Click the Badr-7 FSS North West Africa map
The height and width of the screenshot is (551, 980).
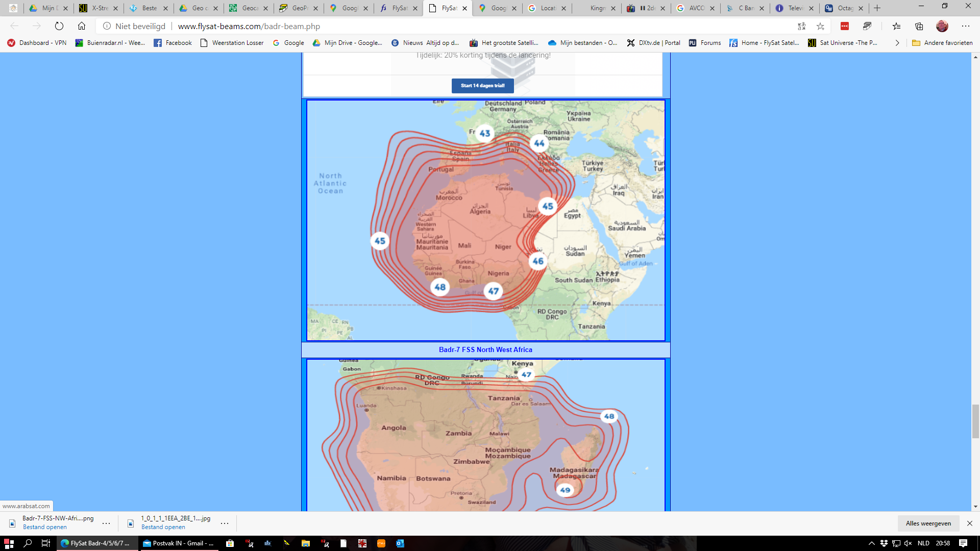(485, 220)
